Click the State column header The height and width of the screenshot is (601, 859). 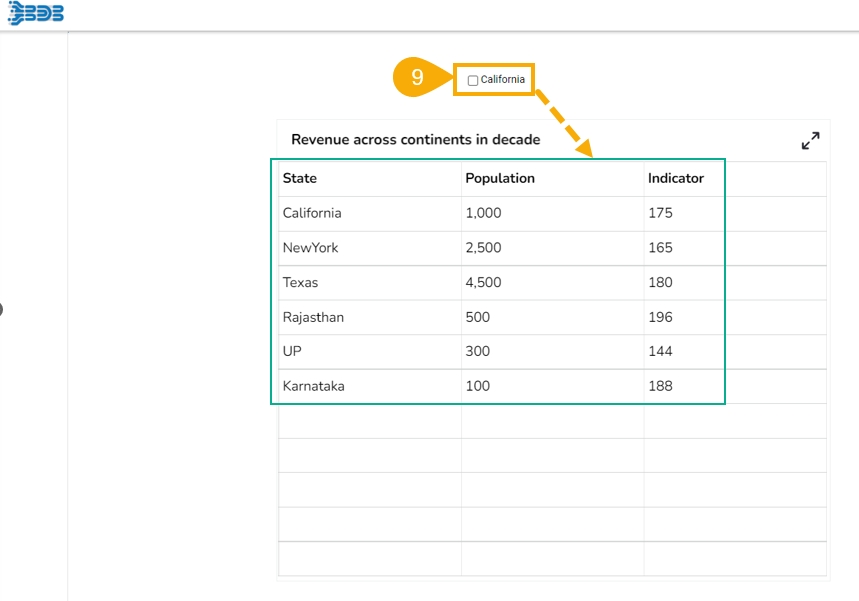(300, 178)
